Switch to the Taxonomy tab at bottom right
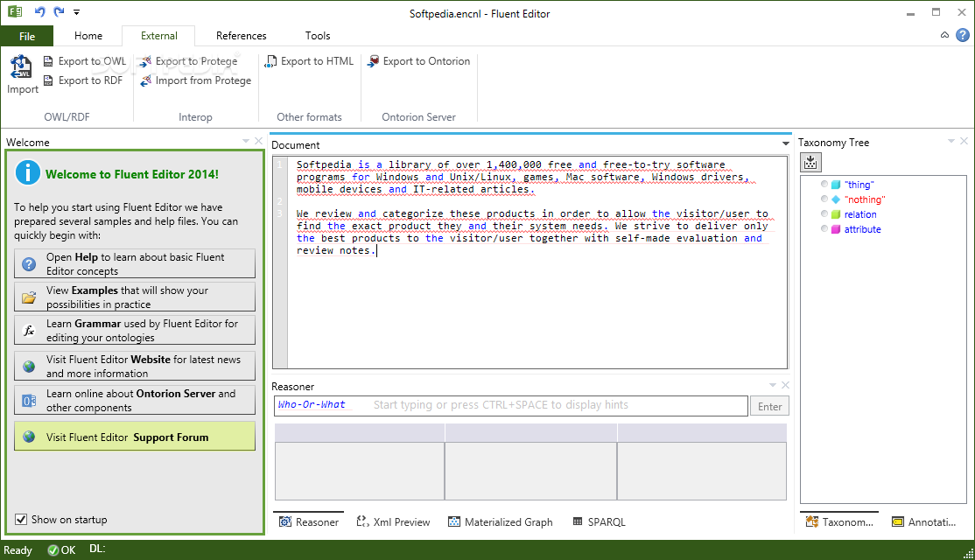Image resolution: width=975 pixels, height=560 pixels. tap(839, 522)
